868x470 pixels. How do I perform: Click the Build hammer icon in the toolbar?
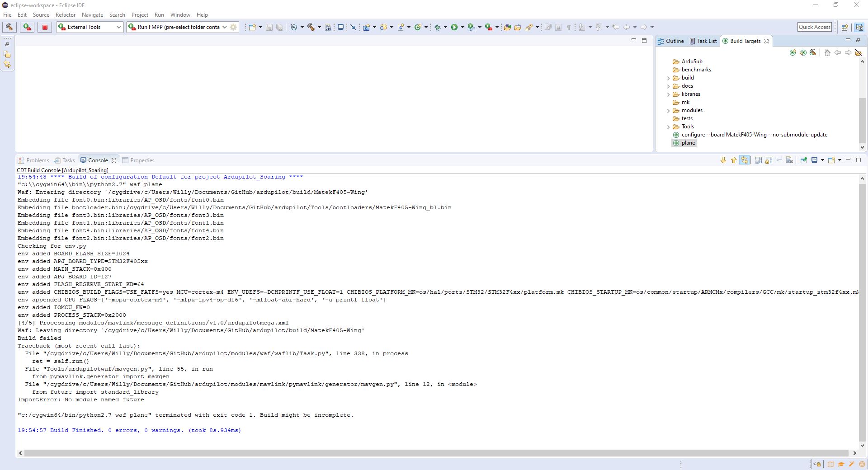[311, 27]
